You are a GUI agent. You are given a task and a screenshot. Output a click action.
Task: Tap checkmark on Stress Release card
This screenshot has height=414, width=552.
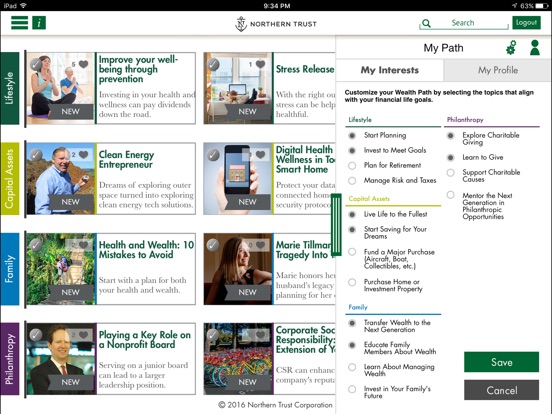213,64
